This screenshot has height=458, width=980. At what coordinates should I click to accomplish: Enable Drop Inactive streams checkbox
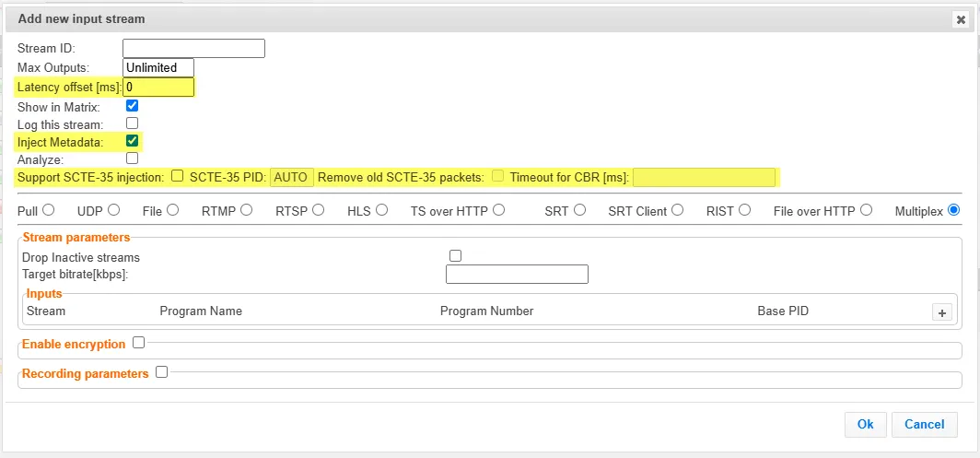click(456, 255)
